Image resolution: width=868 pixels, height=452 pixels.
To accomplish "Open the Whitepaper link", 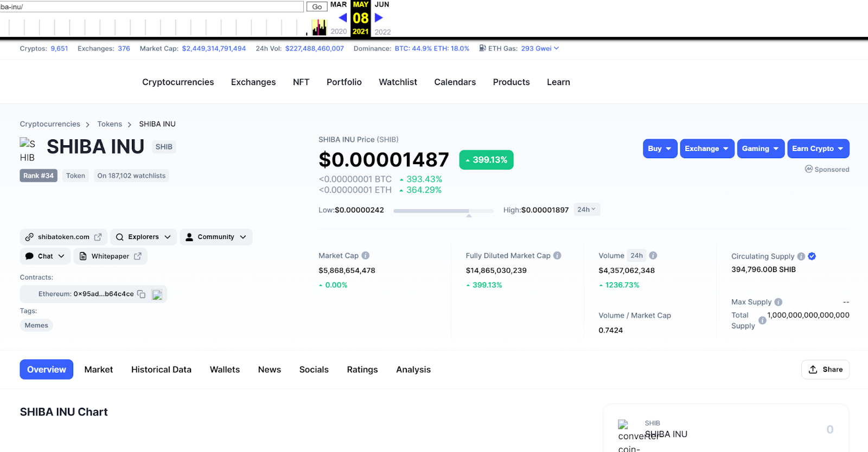I will [x=110, y=256].
